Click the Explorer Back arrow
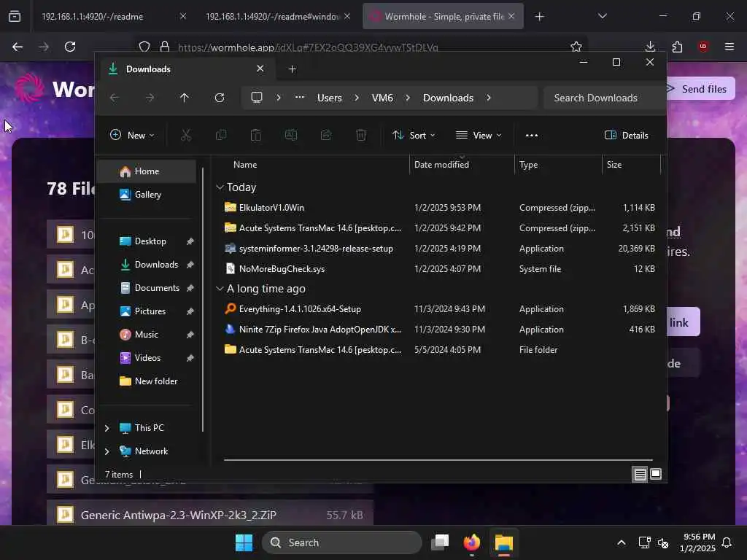 tap(115, 98)
